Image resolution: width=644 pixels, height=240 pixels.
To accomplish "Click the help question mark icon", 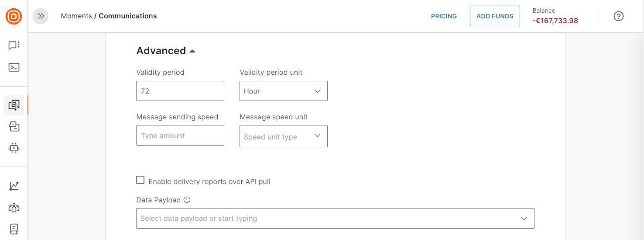I will point(618,16).
